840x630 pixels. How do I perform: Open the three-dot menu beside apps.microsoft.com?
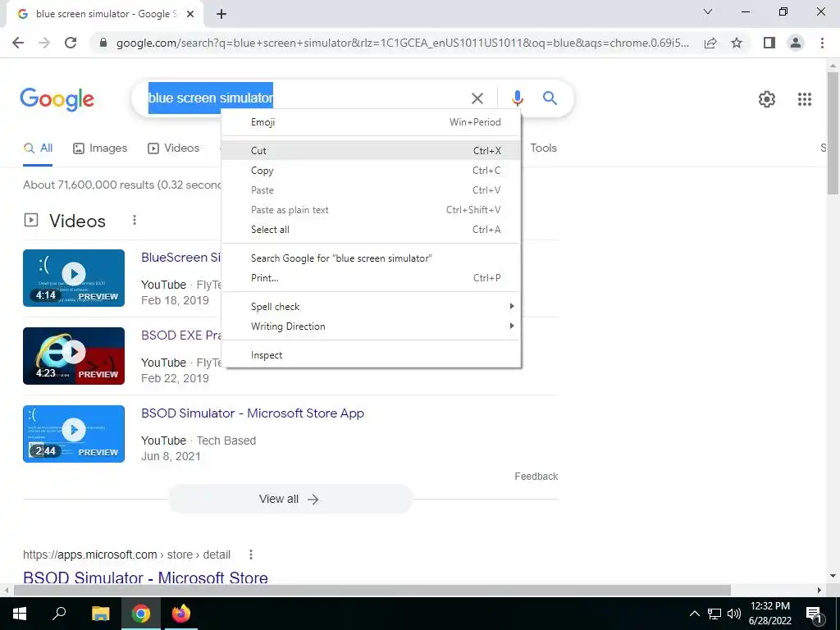[251, 555]
